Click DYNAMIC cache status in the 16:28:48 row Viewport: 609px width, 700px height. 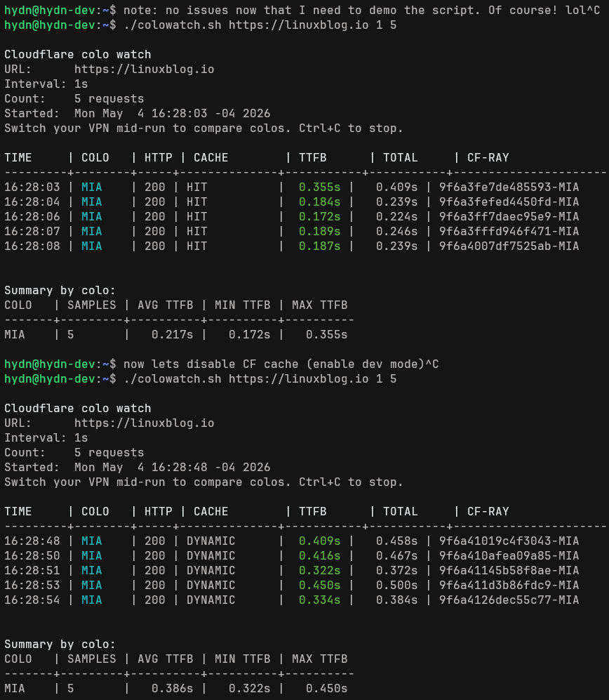(x=210, y=541)
